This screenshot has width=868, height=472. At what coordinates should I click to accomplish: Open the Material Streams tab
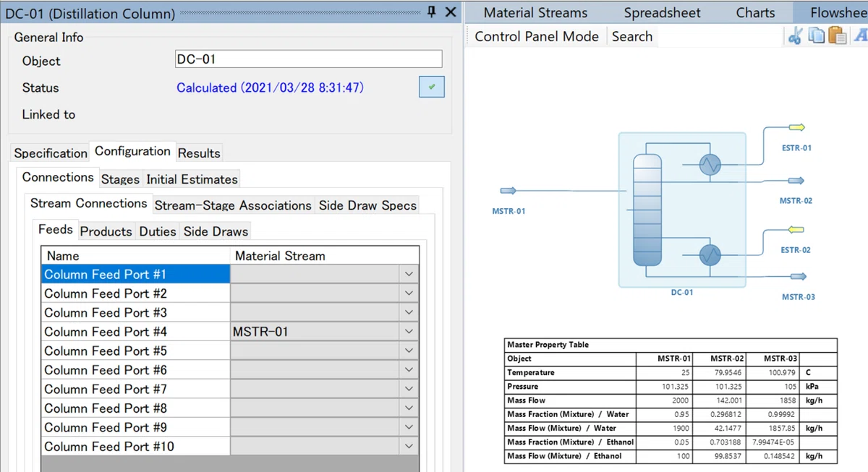pyautogui.click(x=535, y=12)
